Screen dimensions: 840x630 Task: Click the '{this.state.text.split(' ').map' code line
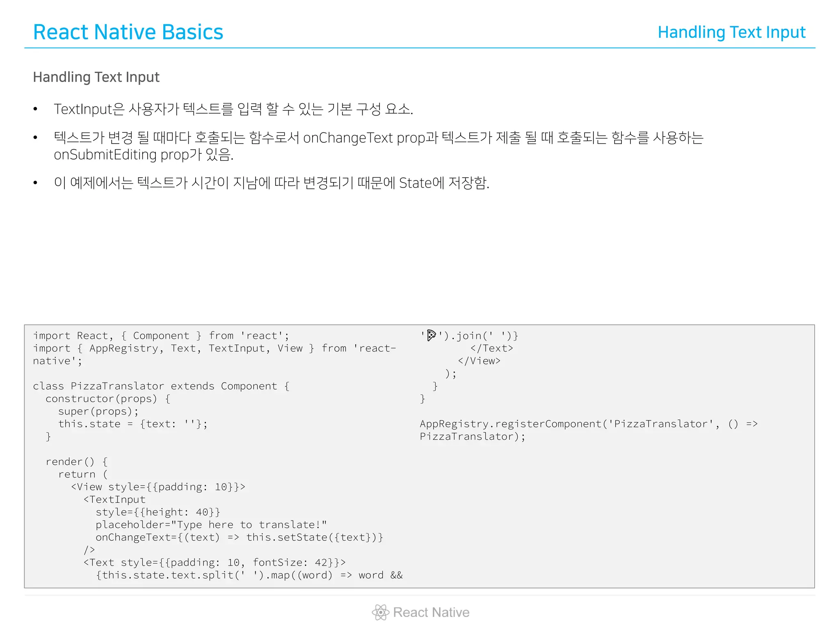point(249,575)
